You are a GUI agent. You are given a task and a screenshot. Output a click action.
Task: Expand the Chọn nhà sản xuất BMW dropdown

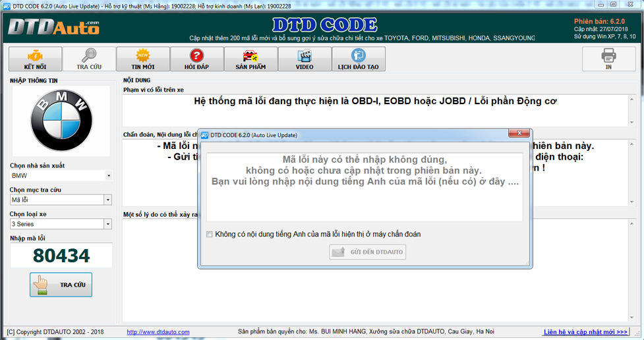(108, 176)
